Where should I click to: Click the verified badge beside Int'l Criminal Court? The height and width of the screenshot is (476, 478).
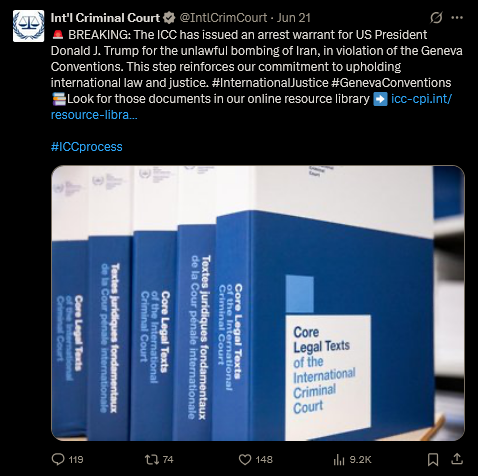point(169,18)
